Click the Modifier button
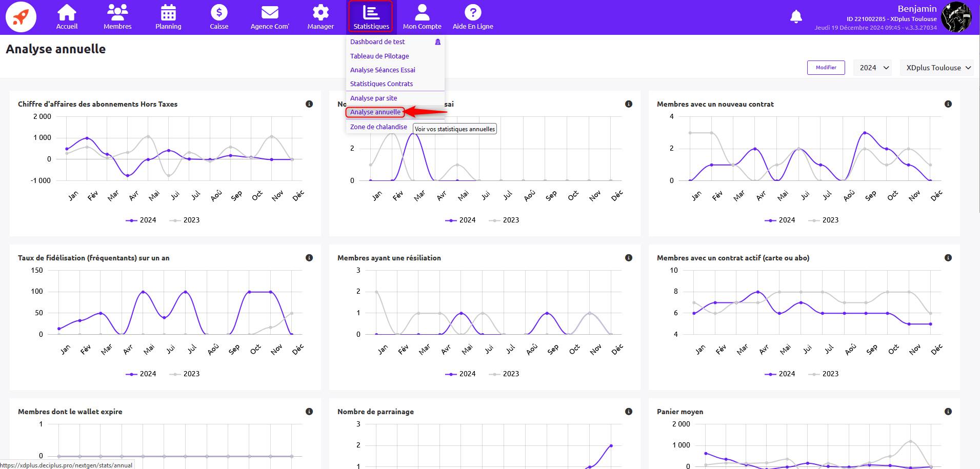This screenshot has height=469, width=980. click(826, 68)
